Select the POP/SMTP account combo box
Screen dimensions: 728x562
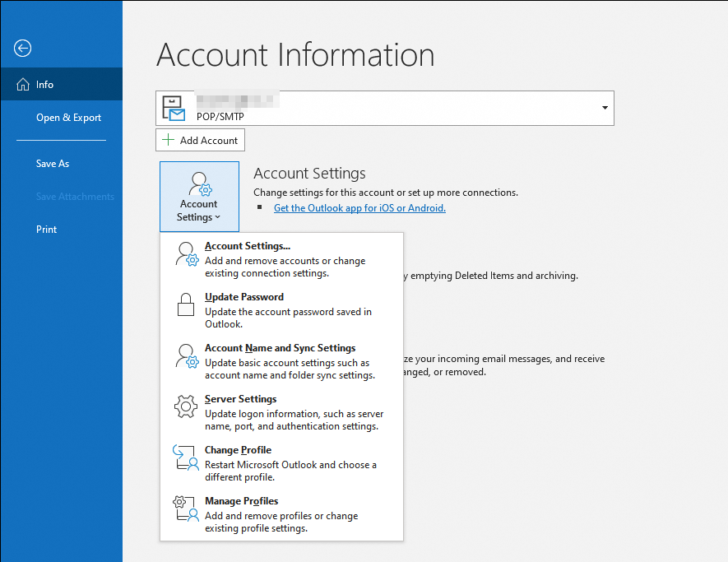point(384,109)
